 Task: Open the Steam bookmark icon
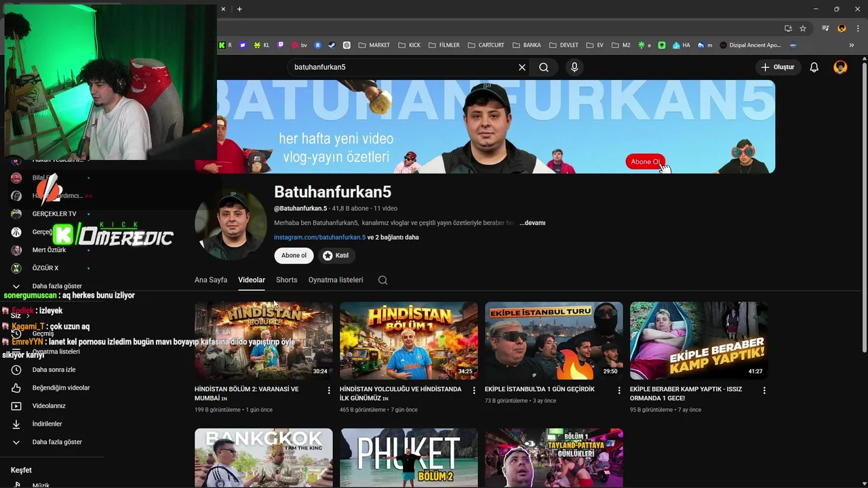click(x=332, y=45)
